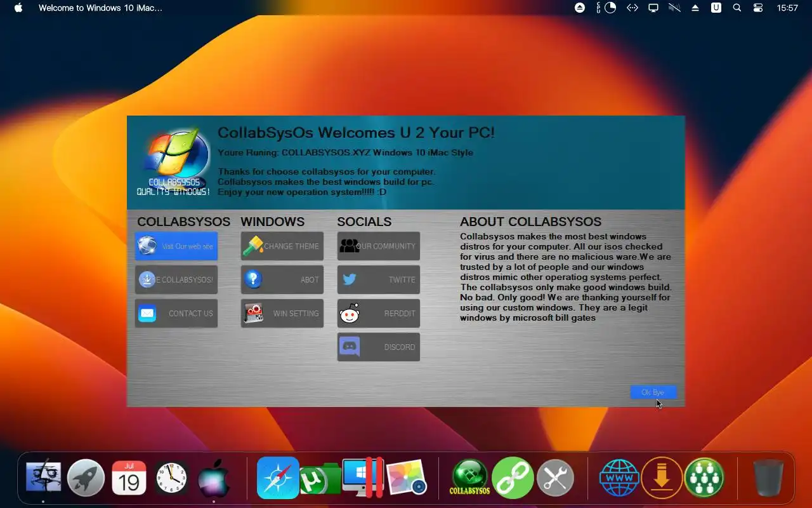Click the green chain link dock icon
Viewport: 812px width, 508px height.
click(513, 478)
